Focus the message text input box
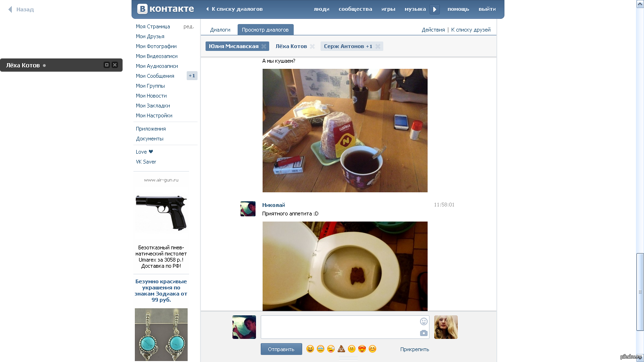The image size is (644, 362). click(x=345, y=327)
